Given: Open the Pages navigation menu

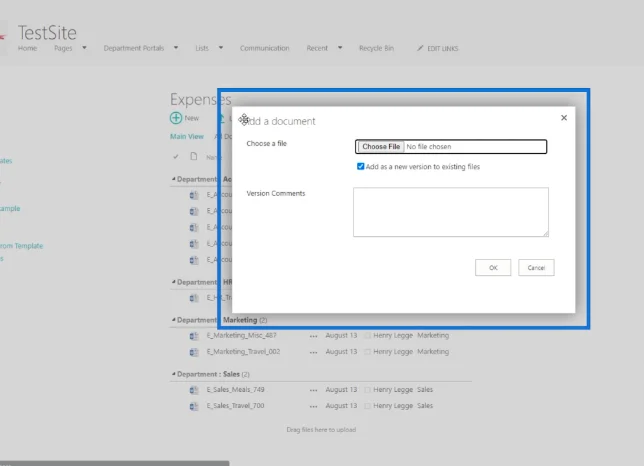Looking at the screenshot, I should 63,48.
